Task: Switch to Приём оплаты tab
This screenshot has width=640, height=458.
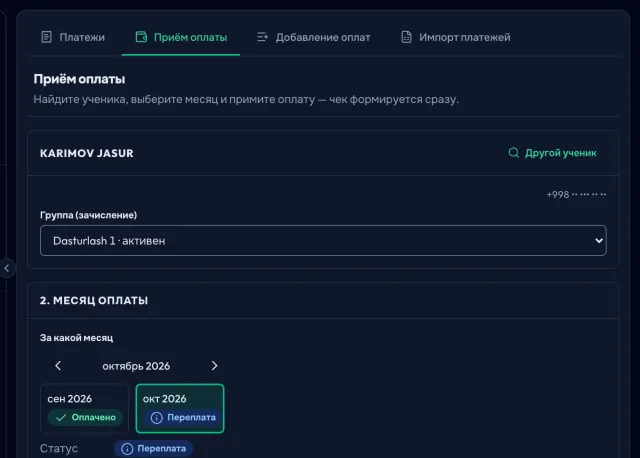Action: point(181,37)
